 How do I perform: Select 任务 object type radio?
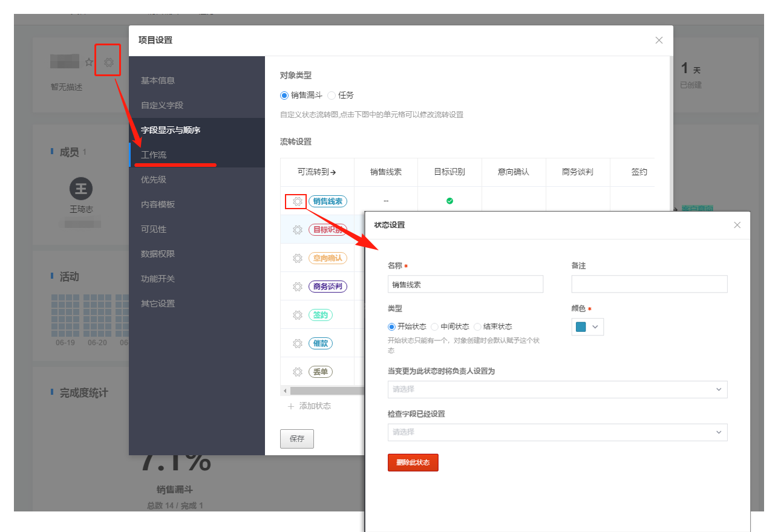tap(332, 95)
